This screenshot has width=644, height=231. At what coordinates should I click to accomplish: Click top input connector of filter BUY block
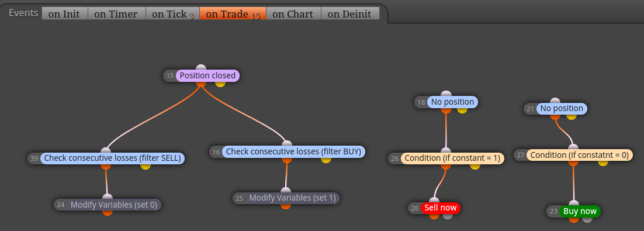click(287, 143)
